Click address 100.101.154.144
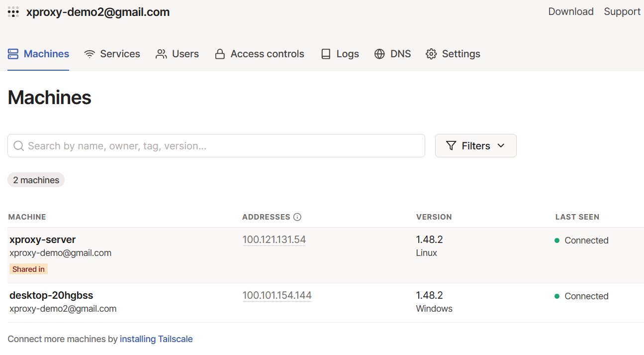Image resolution: width=644 pixels, height=355 pixels. point(277,295)
